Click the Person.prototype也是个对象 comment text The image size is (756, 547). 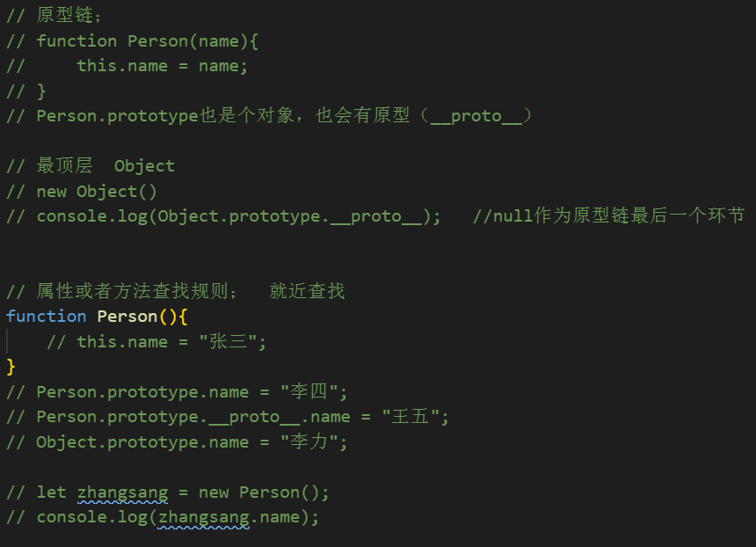tap(167, 116)
